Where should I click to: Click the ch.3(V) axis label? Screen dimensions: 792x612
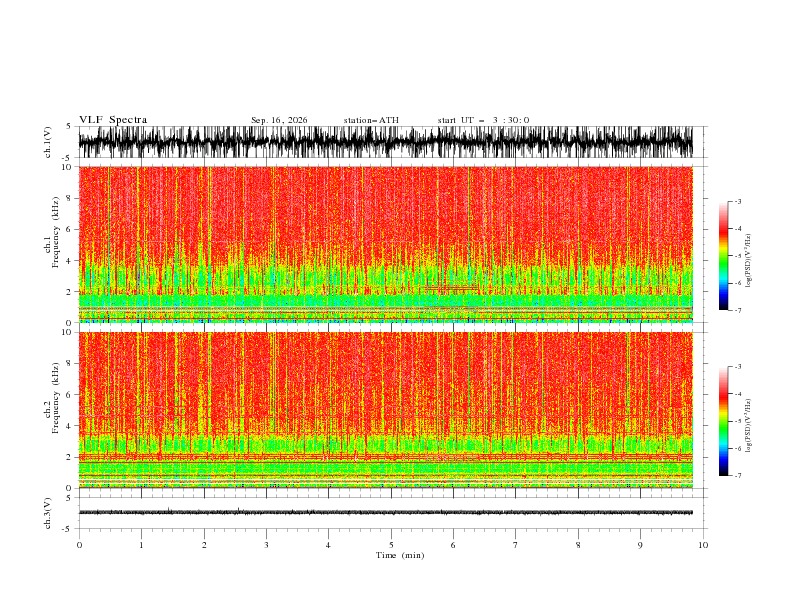coord(48,513)
